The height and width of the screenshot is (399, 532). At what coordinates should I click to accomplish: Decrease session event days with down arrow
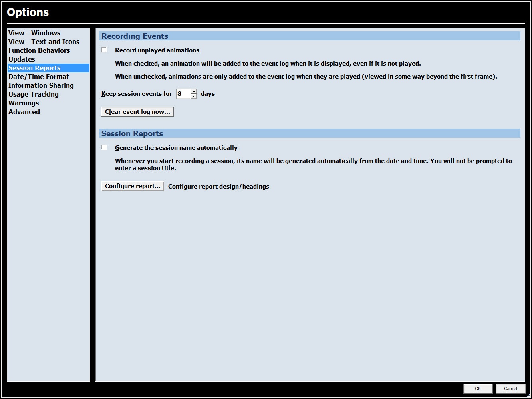click(194, 96)
